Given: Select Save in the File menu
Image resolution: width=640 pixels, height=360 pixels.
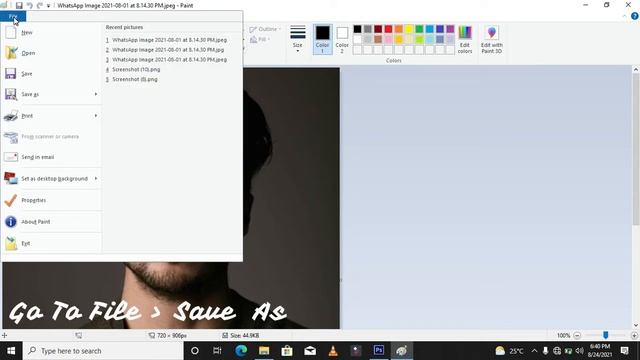Looking at the screenshot, I should tap(51, 73).
